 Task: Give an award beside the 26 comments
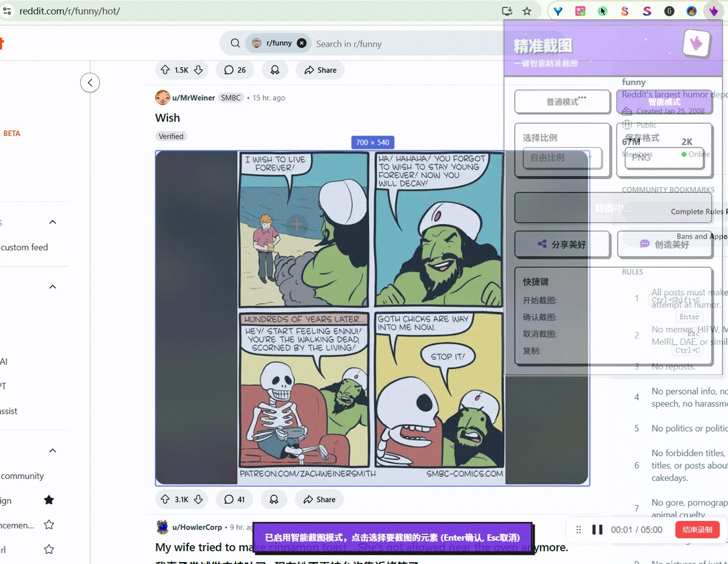[275, 70]
